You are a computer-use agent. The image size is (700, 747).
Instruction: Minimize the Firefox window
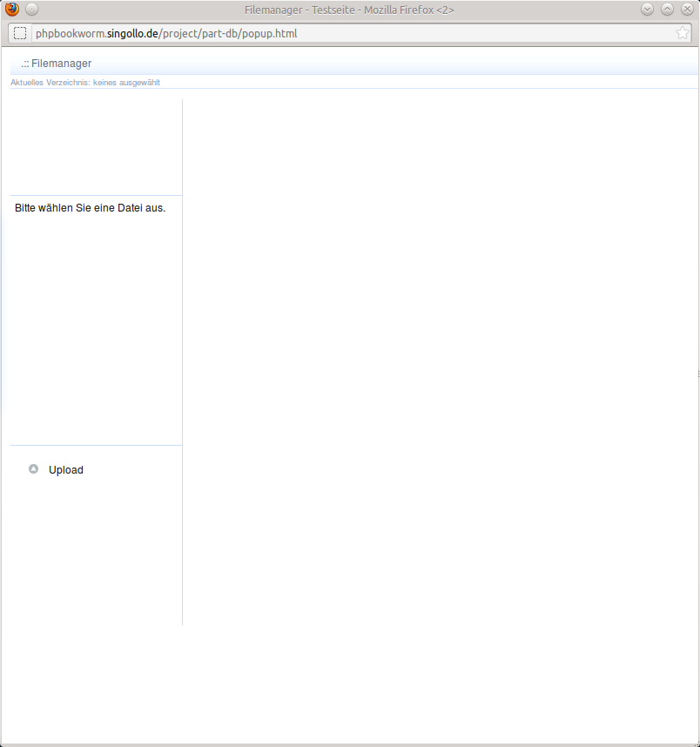tap(647, 9)
